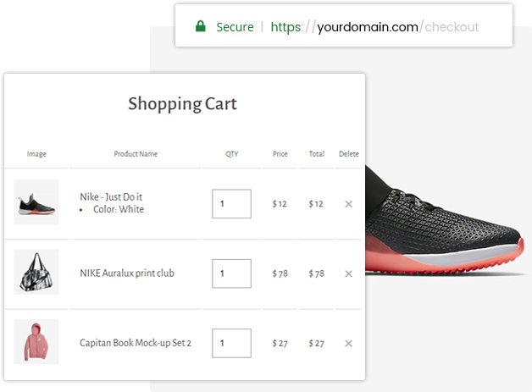Open the NIKE Auralux print club link
The width and height of the screenshot is (532, 392).
(127, 273)
